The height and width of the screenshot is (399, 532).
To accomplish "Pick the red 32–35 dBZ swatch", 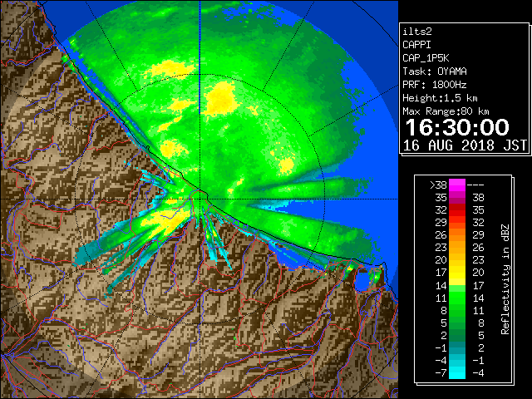I will (457, 210).
